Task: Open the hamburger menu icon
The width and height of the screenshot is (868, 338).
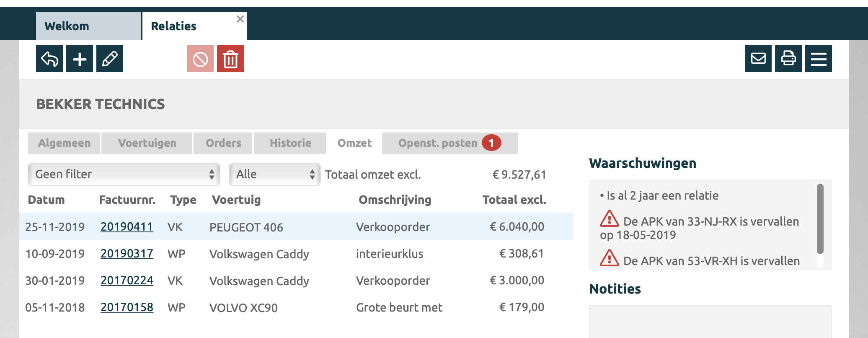Action: pos(819,59)
